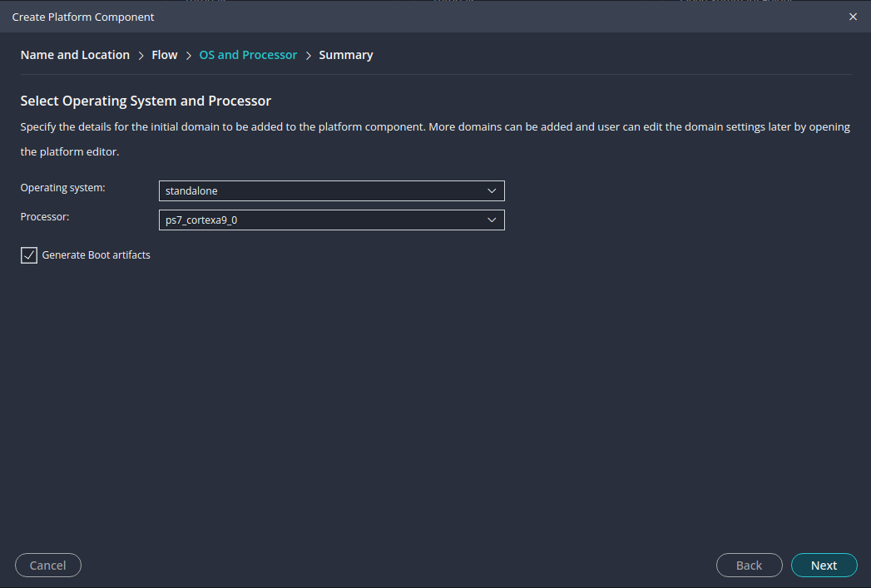The height and width of the screenshot is (588, 871).
Task: Click the Generate Boot artifacts label text
Action: click(97, 255)
